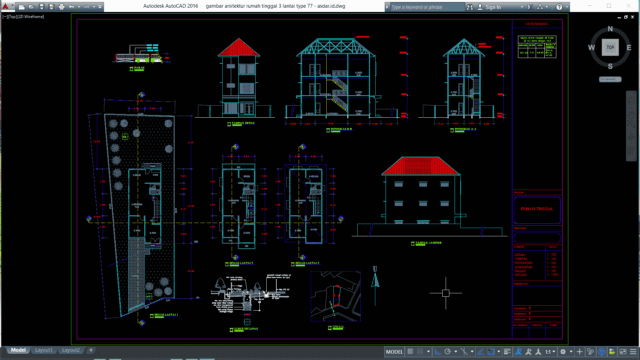The height and width of the screenshot is (360, 640).
Task: Open Workspace Switching gear icon
Action: coord(563,351)
